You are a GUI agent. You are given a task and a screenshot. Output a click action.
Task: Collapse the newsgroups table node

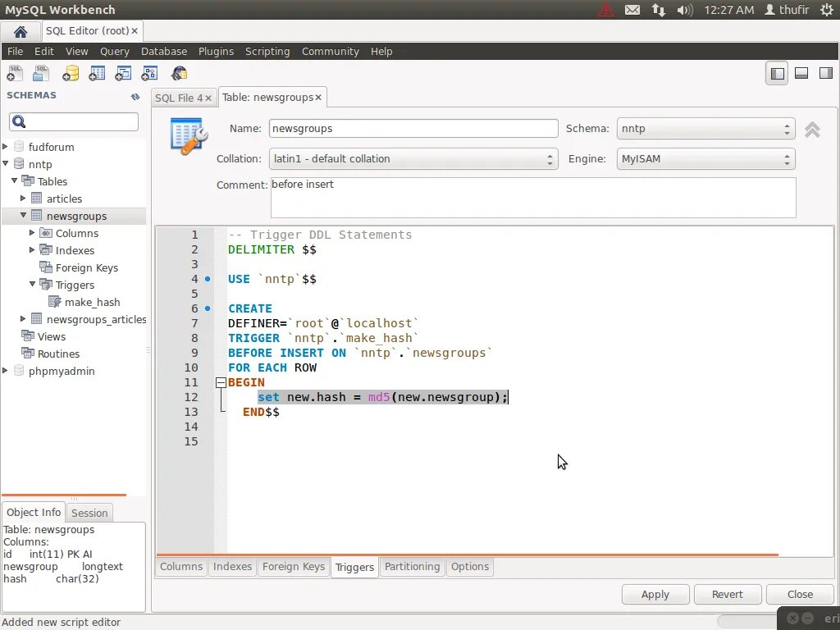[x=23, y=215]
